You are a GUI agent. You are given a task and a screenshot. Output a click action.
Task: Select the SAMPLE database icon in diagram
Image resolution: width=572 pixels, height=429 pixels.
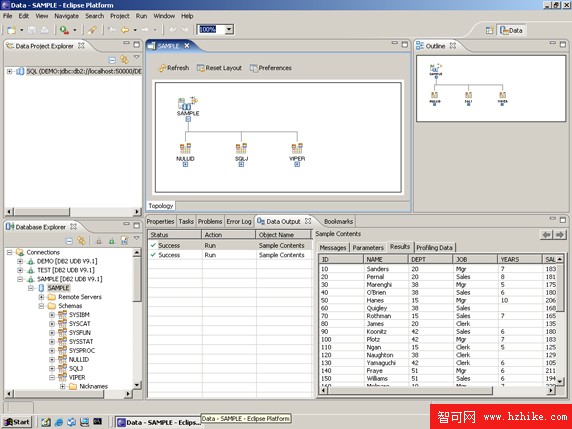coord(188,103)
